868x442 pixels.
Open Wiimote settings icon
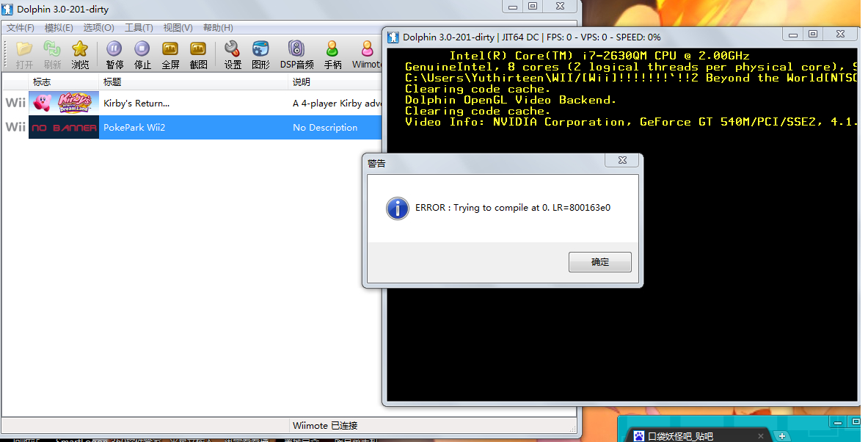[367, 54]
